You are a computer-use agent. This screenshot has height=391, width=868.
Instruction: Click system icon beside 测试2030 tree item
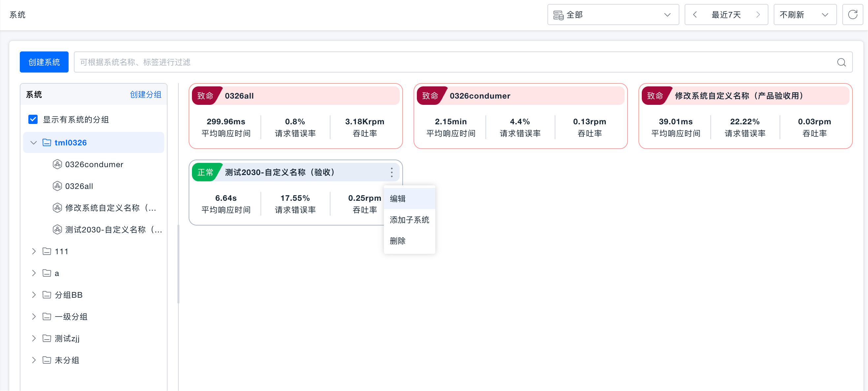click(x=57, y=230)
